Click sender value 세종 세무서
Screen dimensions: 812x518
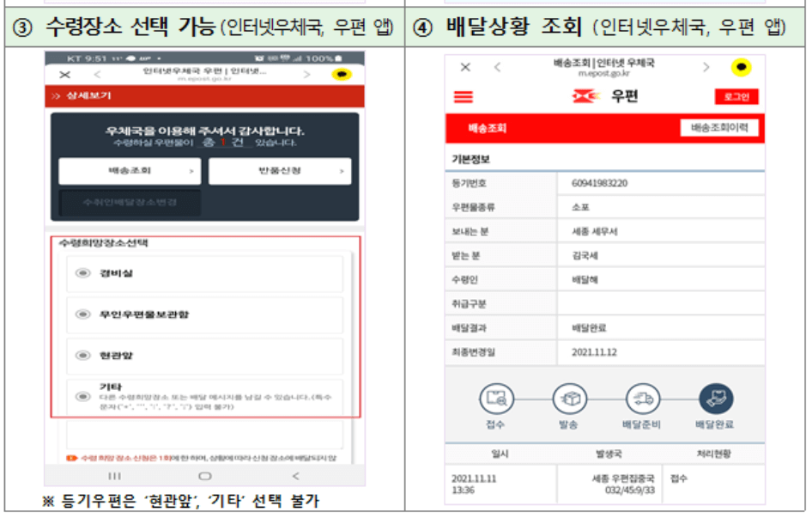pyautogui.click(x=595, y=231)
